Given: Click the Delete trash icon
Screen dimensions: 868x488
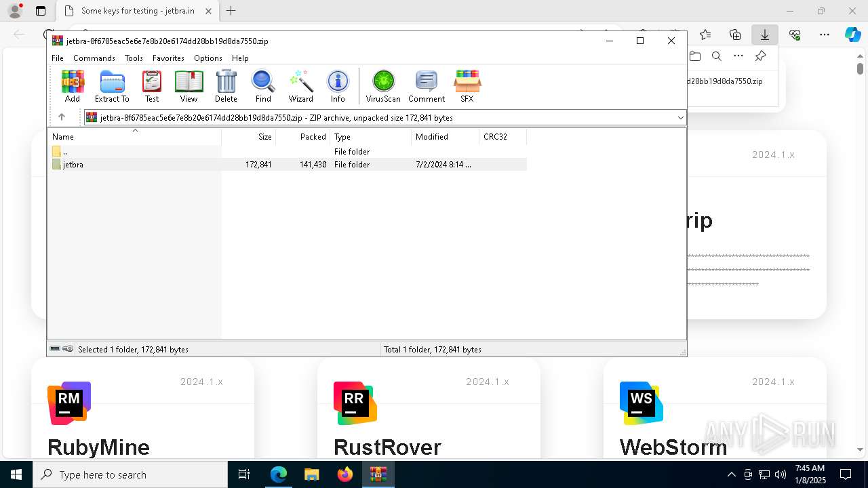Looking at the screenshot, I should pos(226,87).
